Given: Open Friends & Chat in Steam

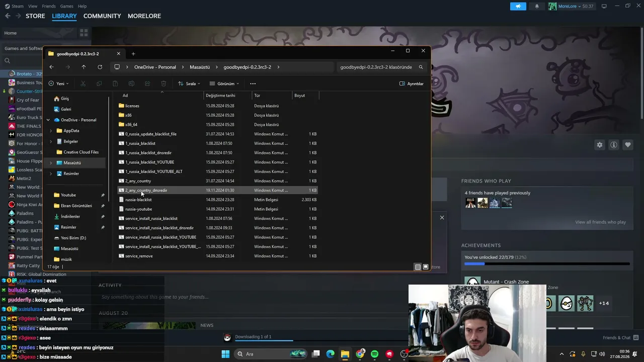Looking at the screenshot, I should 620,338.
